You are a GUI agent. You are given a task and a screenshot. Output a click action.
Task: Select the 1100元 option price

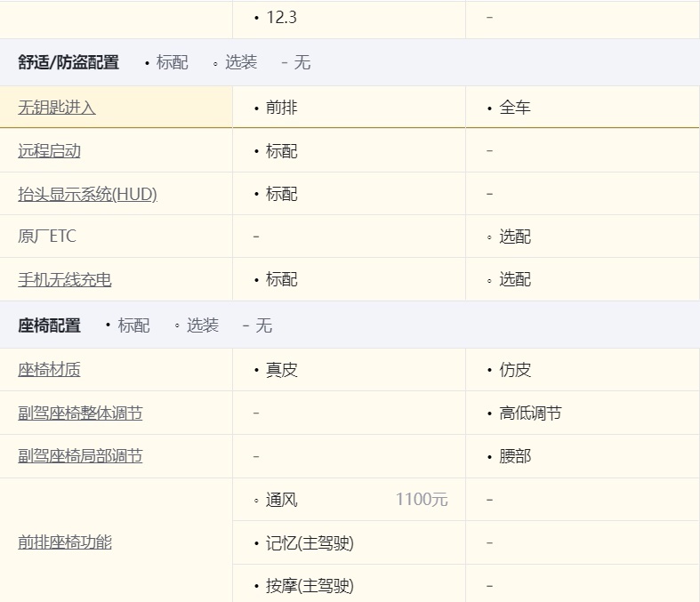pos(422,500)
